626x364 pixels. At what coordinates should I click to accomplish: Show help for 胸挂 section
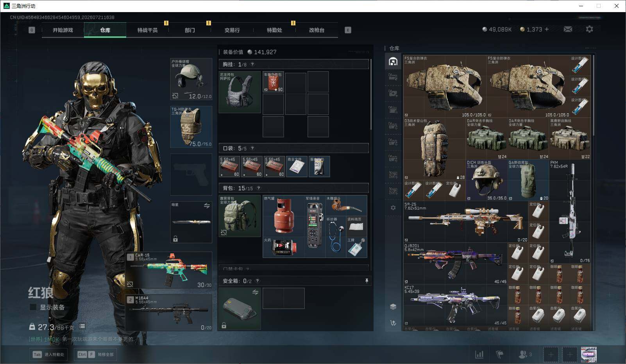click(x=252, y=64)
